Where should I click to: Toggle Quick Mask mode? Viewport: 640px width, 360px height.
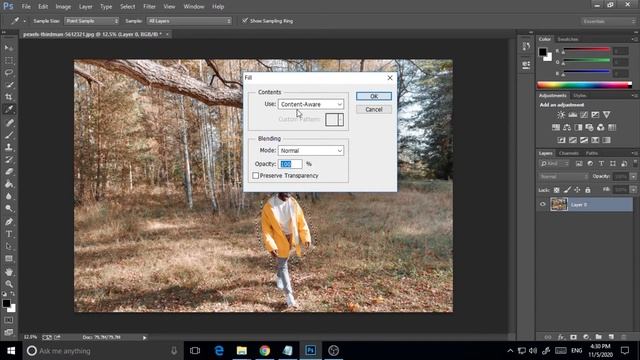pyautogui.click(x=9, y=320)
